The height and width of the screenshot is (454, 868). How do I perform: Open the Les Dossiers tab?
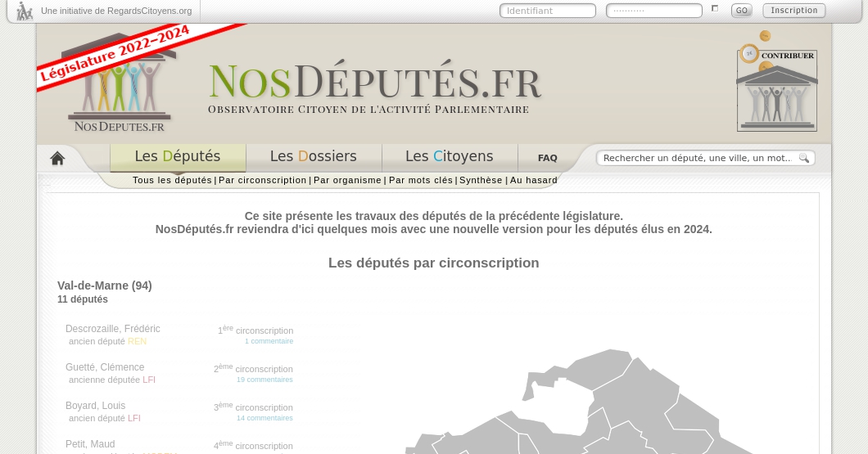click(314, 156)
